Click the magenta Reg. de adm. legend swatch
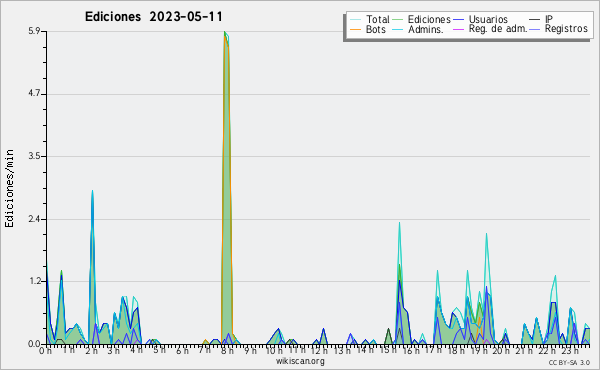 coord(458,29)
